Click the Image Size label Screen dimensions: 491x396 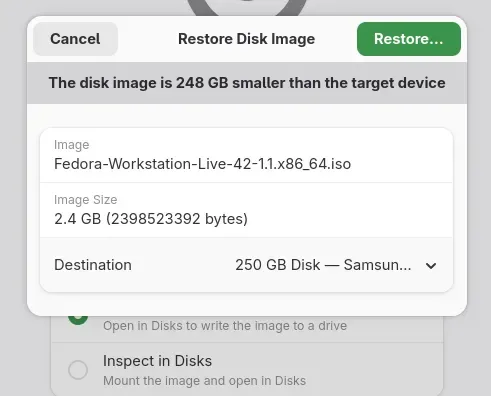click(x=86, y=200)
